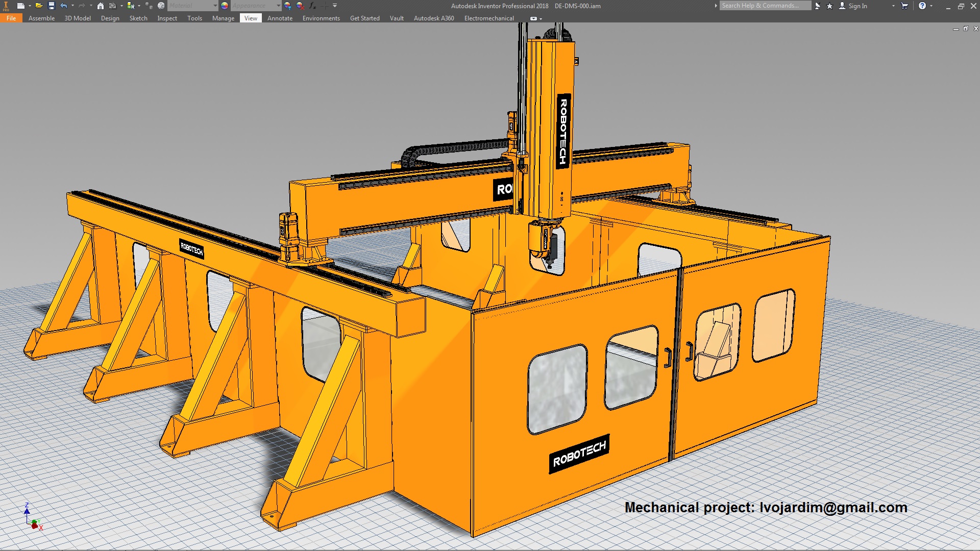Click the Sign In link
This screenshot has width=980, height=551.
pos(857,6)
